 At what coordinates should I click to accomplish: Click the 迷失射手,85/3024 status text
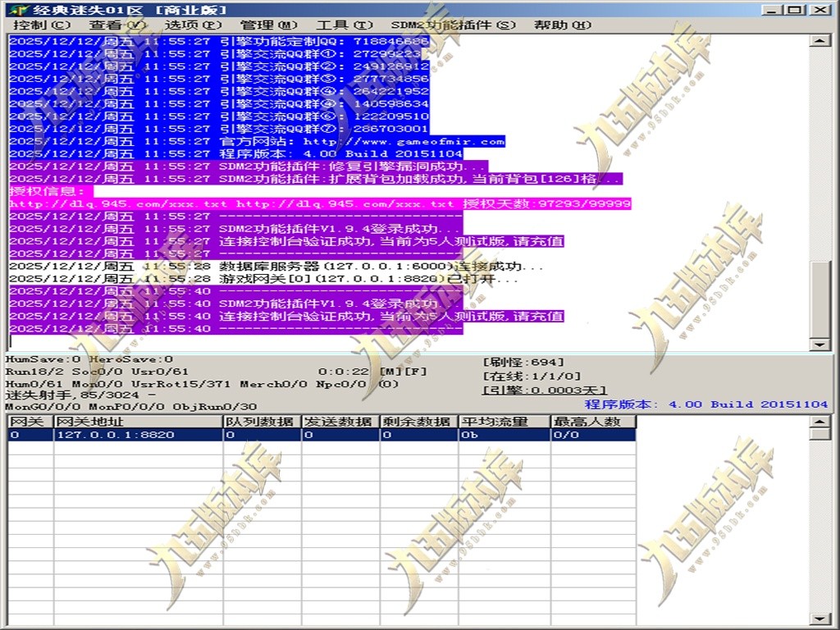pyautogui.click(x=81, y=395)
